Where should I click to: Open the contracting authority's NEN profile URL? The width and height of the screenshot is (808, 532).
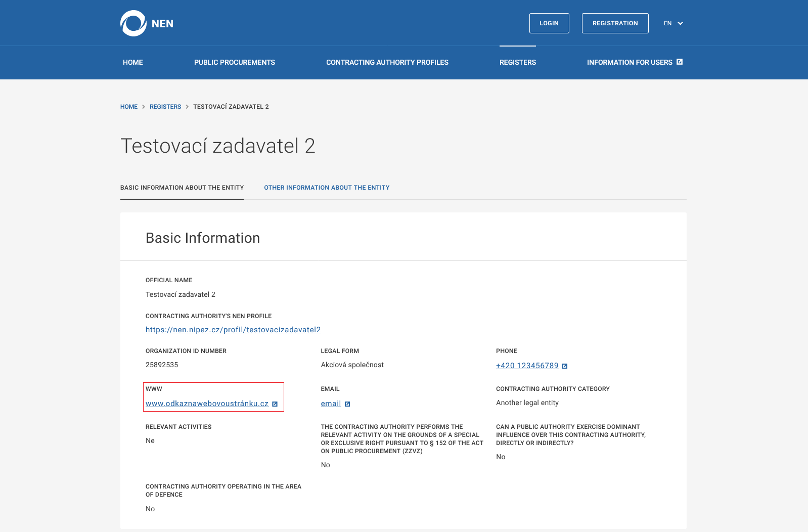click(233, 330)
